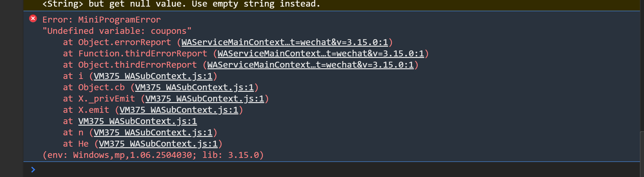Open the WASubContext.js link in the 'at He' frame
The width and height of the screenshot is (644, 177).
point(158,144)
